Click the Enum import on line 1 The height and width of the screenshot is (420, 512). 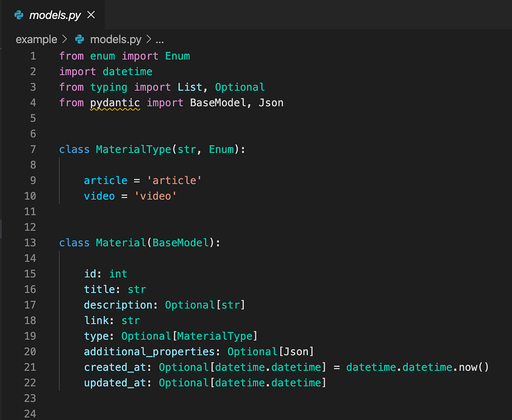pyautogui.click(x=178, y=56)
